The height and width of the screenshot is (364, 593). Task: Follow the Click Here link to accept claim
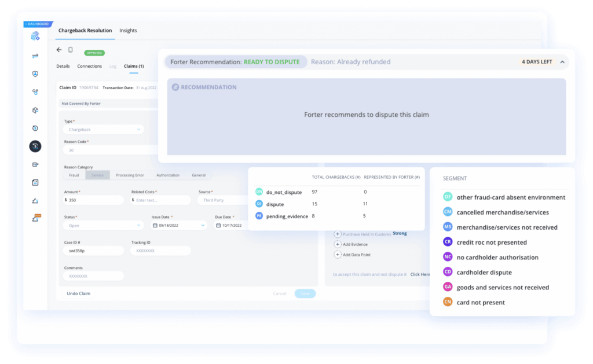[420, 274]
